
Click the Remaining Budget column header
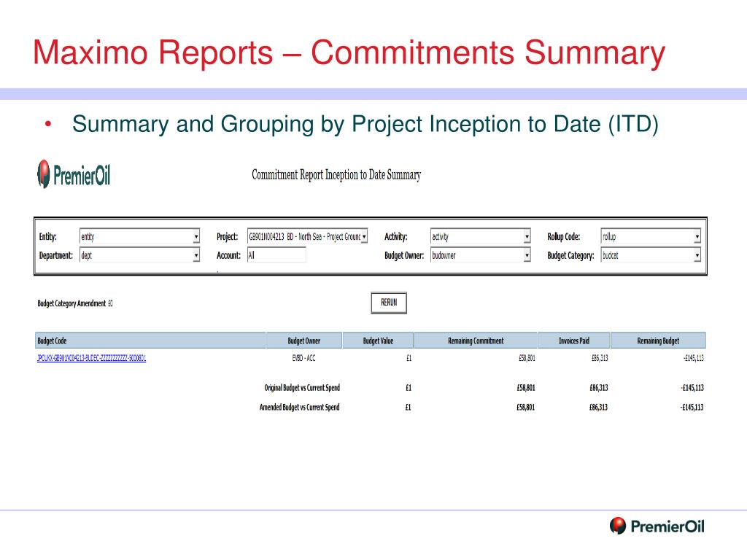tap(659, 341)
